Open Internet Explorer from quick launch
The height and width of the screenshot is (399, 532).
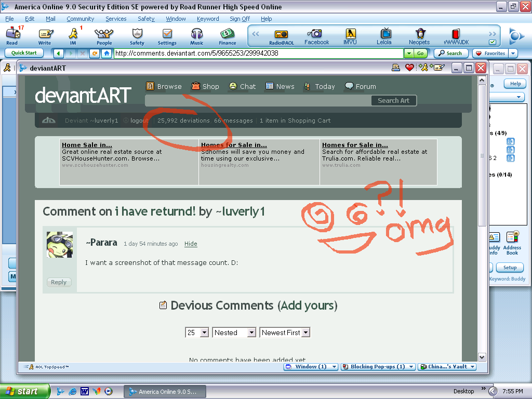(72, 391)
